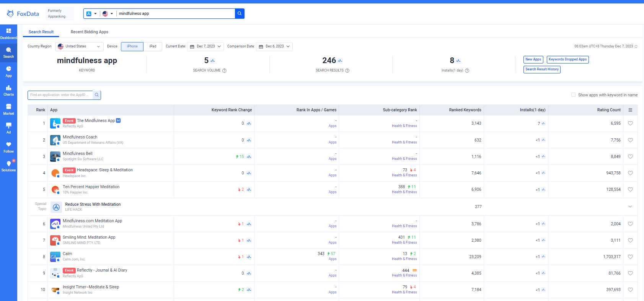Viewport: 644px width, 301px height.
Task: Check Show apps with keyword in name
Action: coord(573,95)
